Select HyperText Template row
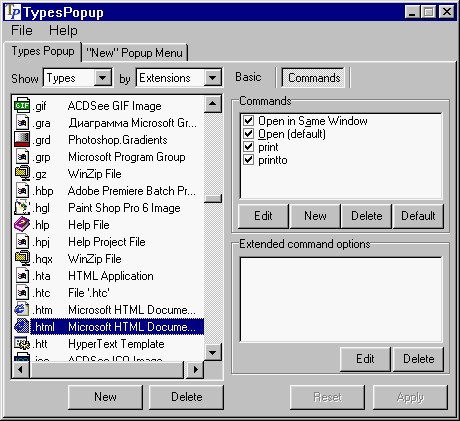The width and height of the screenshot is (460, 421). point(108,344)
